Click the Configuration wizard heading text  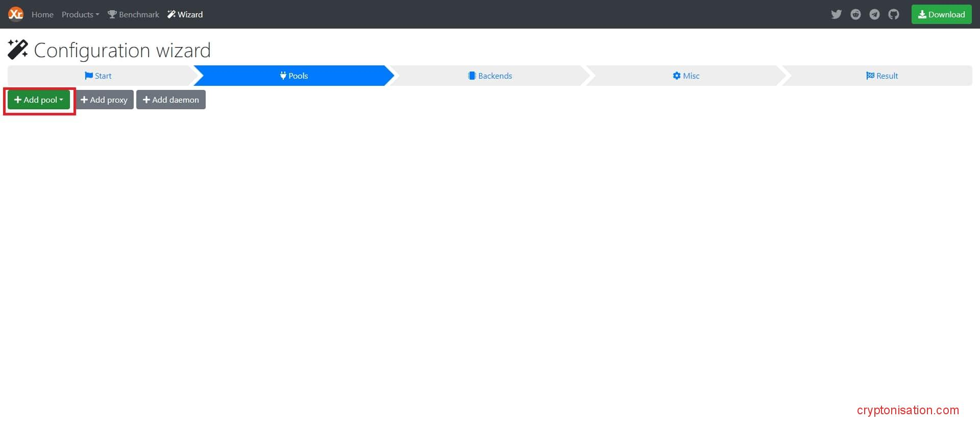122,50
